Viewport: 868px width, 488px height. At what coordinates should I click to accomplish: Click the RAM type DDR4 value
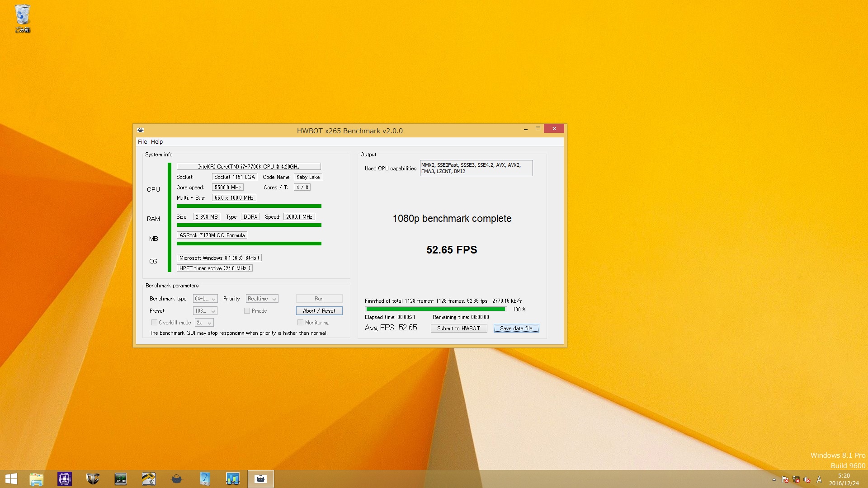tap(250, 217)
